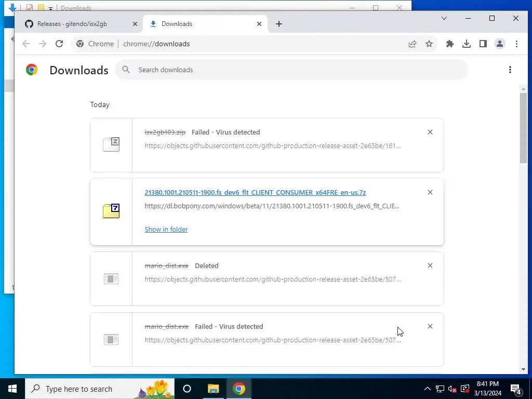Open the notification center icon
The width and height of the screenshot is (532, 399).
pos(516,389)
